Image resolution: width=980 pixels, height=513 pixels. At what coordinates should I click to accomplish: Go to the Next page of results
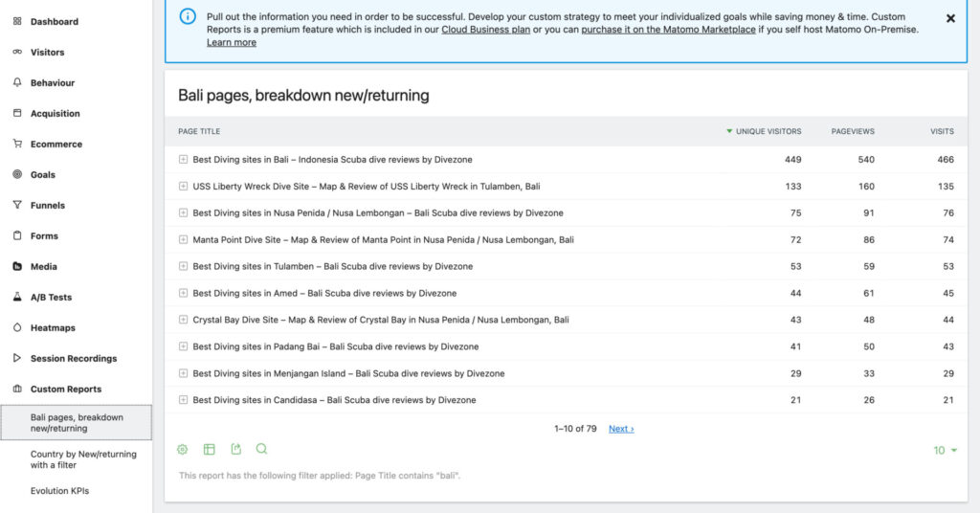coord(621,429)
